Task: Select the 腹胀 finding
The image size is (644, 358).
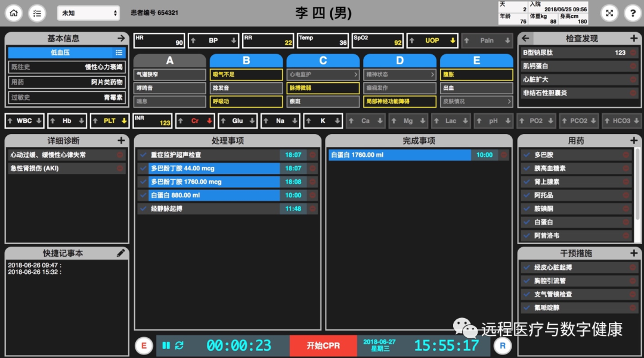Action: click(476, 74)
